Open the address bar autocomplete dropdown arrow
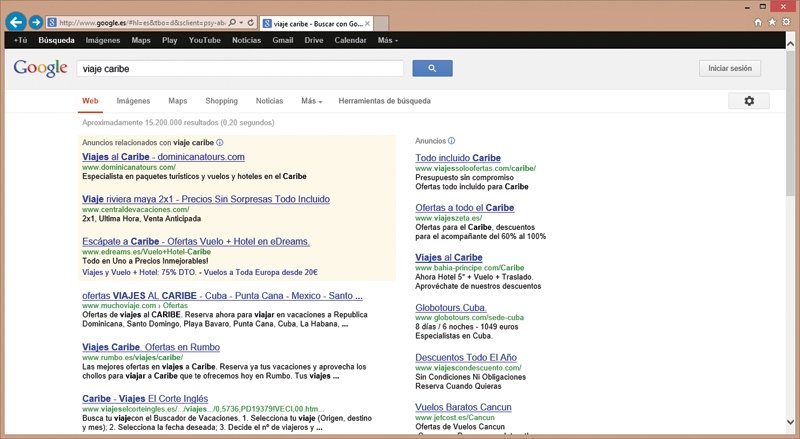The height and width of the screenshot is (439, 800). (x=241, y=23)
